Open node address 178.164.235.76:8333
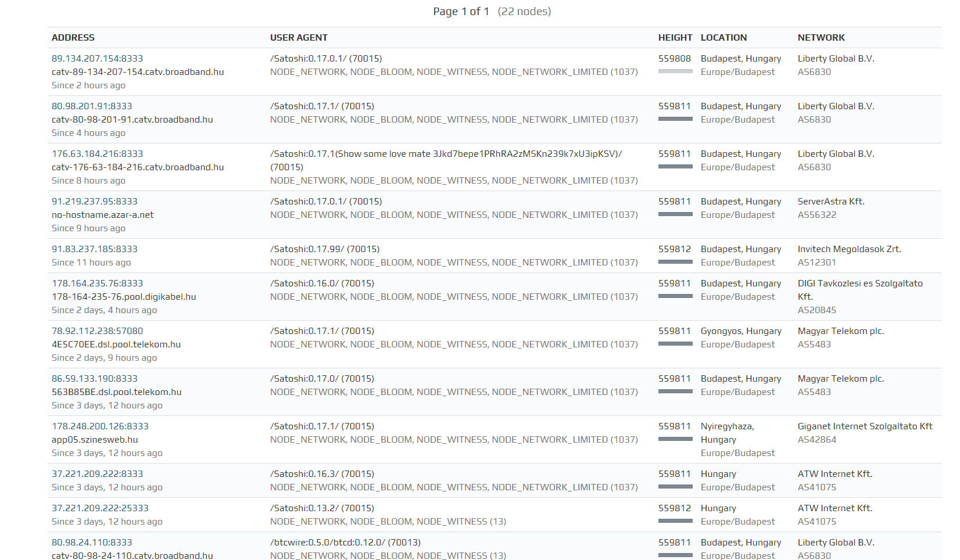 pyautogui.click(x=97, y=283)
